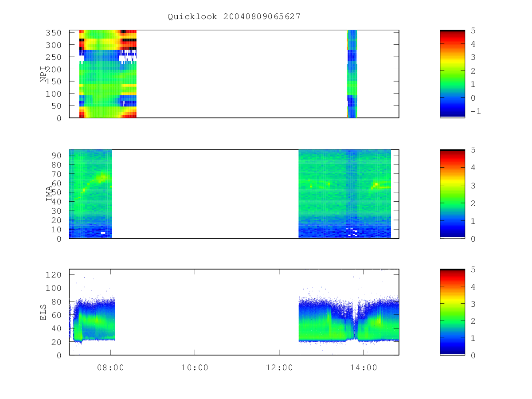Click the NPI color scale bar
This screenshot has height=399, width=532.
(452, 74)
